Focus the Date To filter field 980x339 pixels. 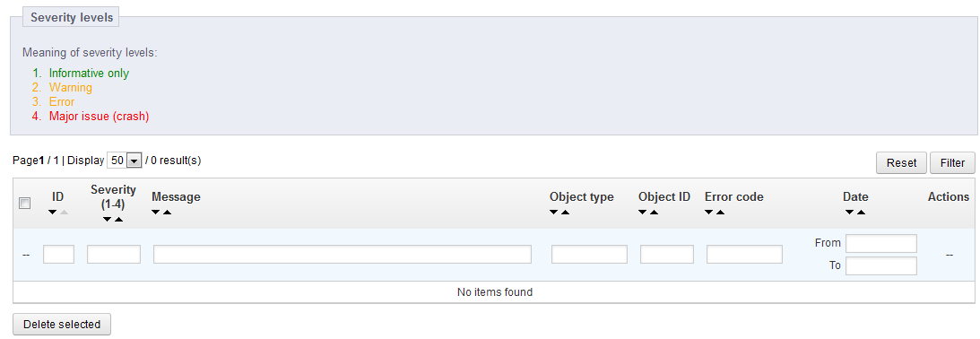[881, 265]
